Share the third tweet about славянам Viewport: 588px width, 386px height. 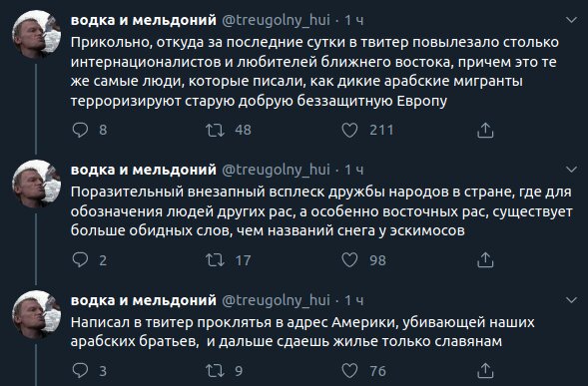pos(485,371)
